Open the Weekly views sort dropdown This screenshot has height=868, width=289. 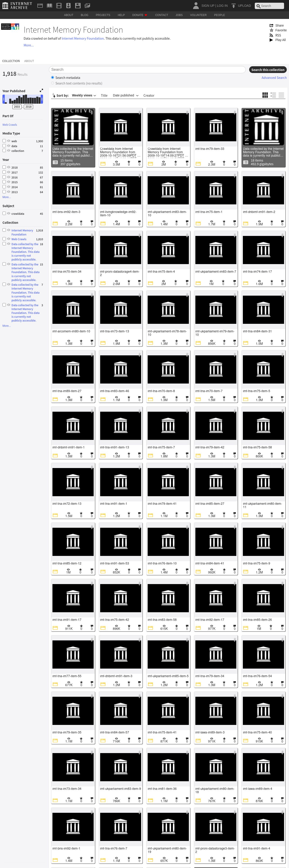84,95
